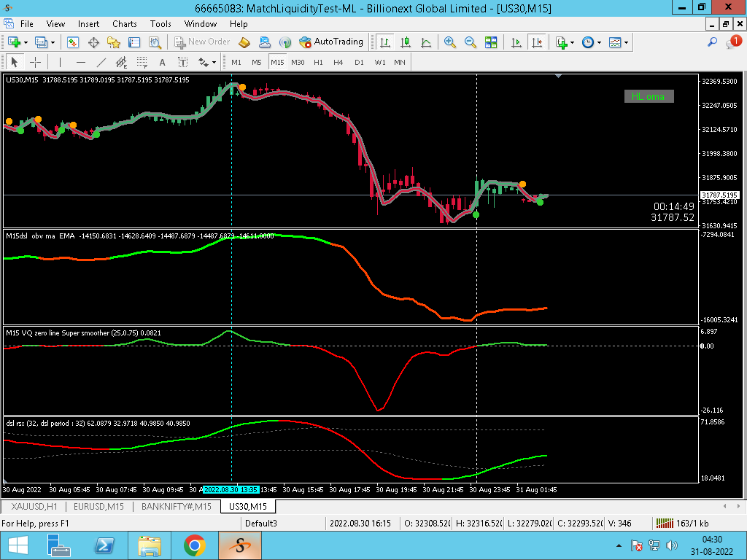Enable Chart Shift toggle

pos(538,42)
